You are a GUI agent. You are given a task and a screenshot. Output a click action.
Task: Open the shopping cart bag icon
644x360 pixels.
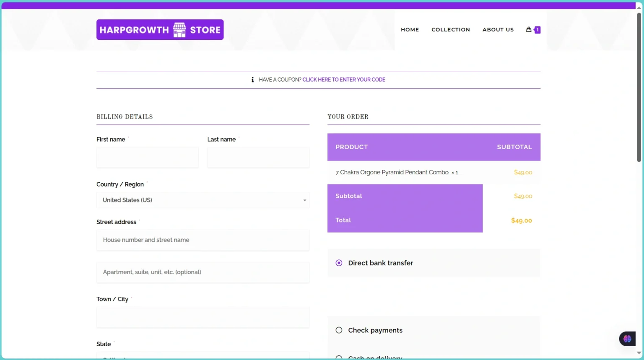pos(529,29)
